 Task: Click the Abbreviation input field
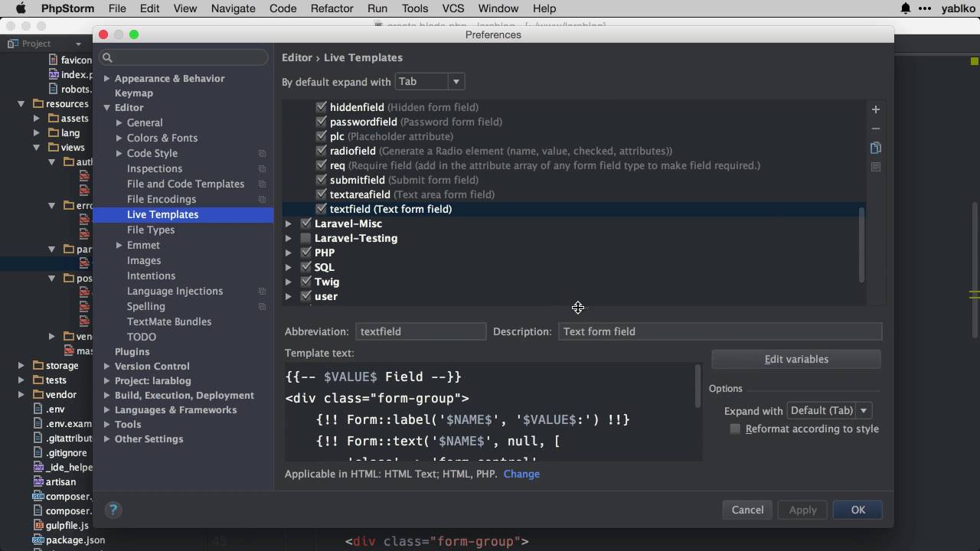click(x=420, y=331)
